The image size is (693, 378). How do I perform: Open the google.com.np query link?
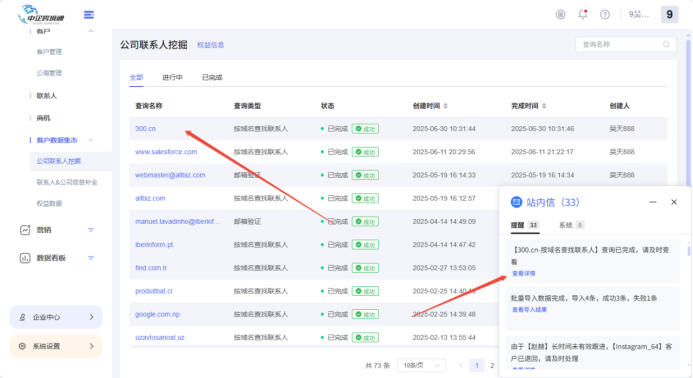(x=157, y=314)
